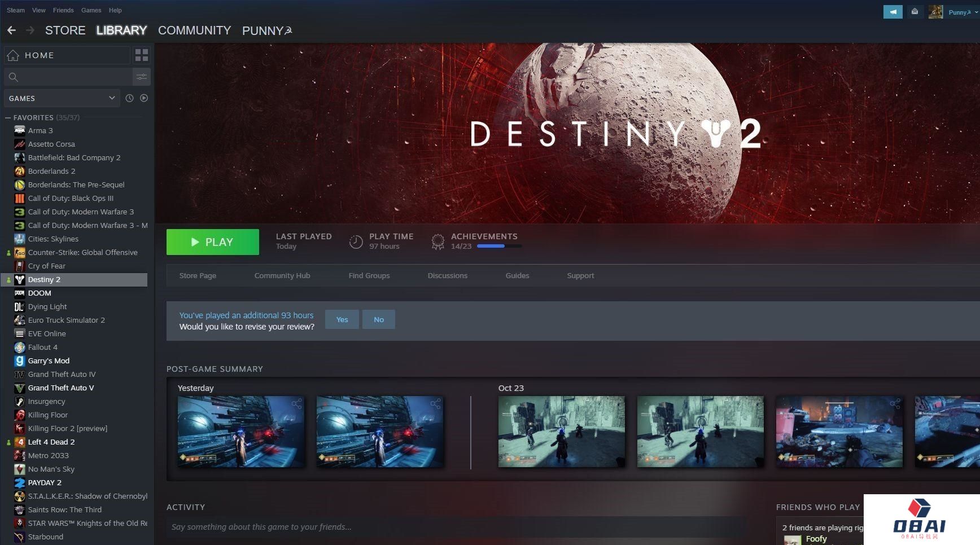Screen dimensions: 980x545
Task: Open the Find Groups link
Action: pyautogui.click(x=369, y=275)
